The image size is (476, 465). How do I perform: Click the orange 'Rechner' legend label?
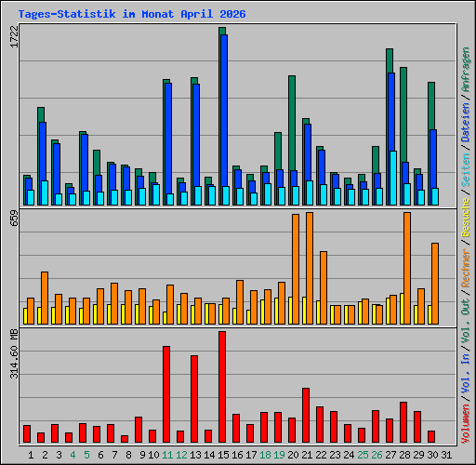[465, 268]
